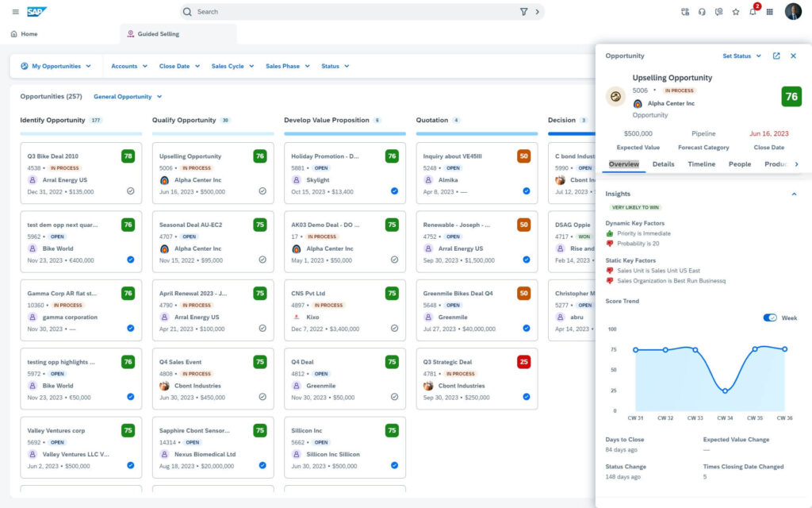Open the Sales Cycle filter dropdown
812x508 pixels.
(x=233, y=67)
